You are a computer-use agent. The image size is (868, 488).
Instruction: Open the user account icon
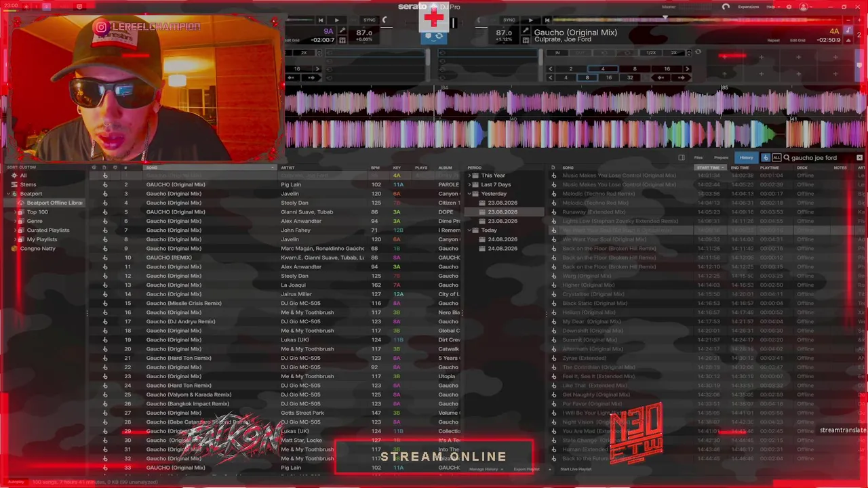804,7
